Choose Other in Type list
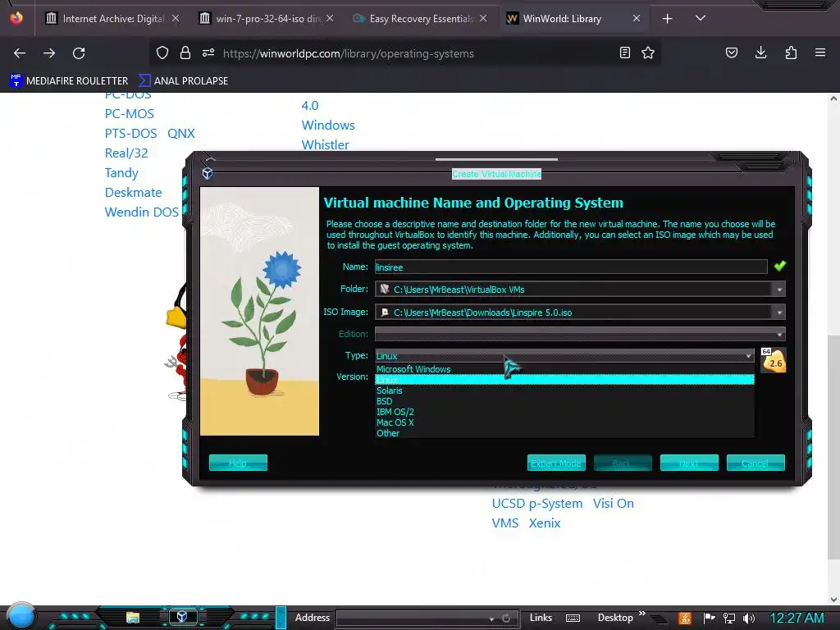This screenshot has width=840, height=630. click(x=564, y=433)
